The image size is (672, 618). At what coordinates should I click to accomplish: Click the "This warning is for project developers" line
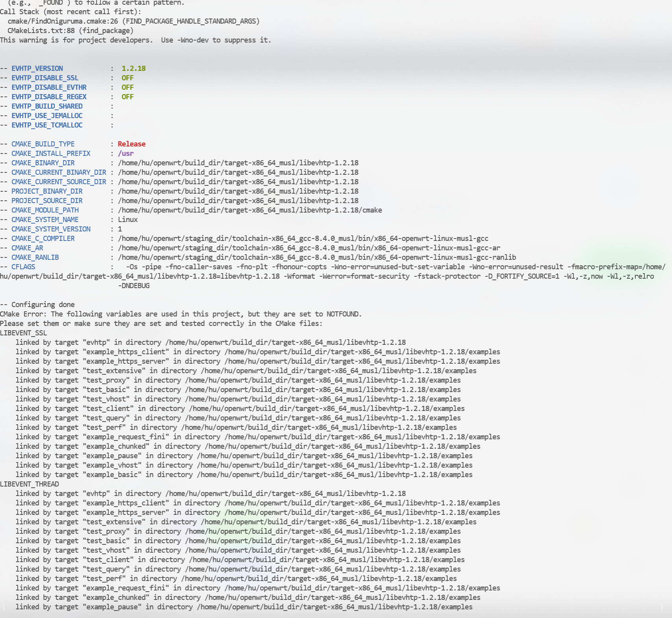click(136, 40)
